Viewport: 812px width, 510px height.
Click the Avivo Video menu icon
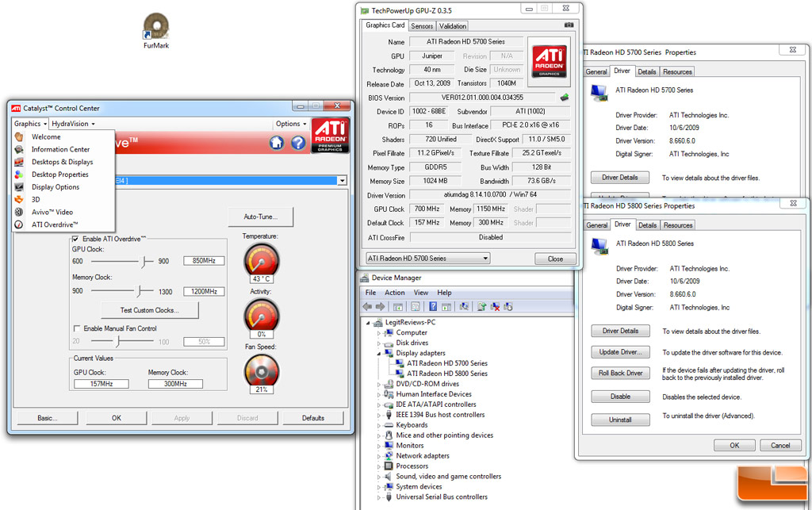(19, 212)
